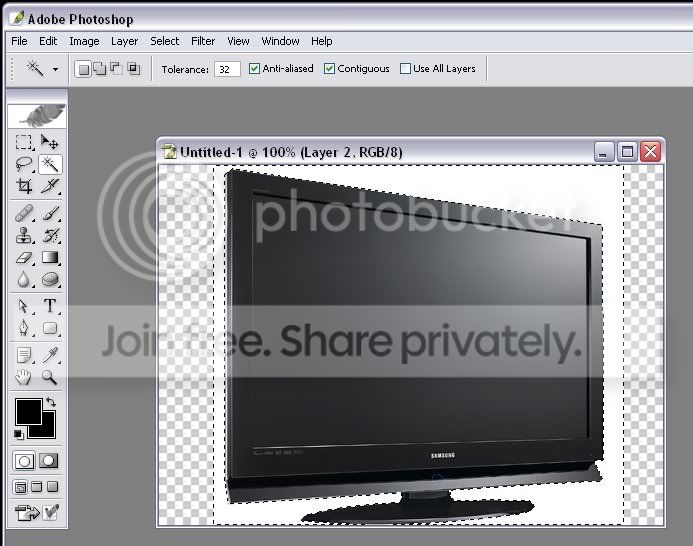Select the Sponge tool
693x546 pixels.
click(50, 279)
